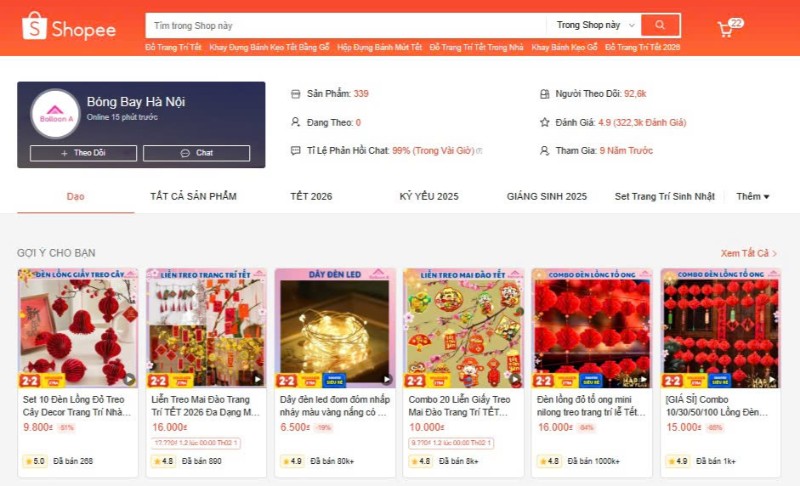Click the Bóng Bay Hà Nội shop avatar
The image size is (800, 486).
pos(55,114)
